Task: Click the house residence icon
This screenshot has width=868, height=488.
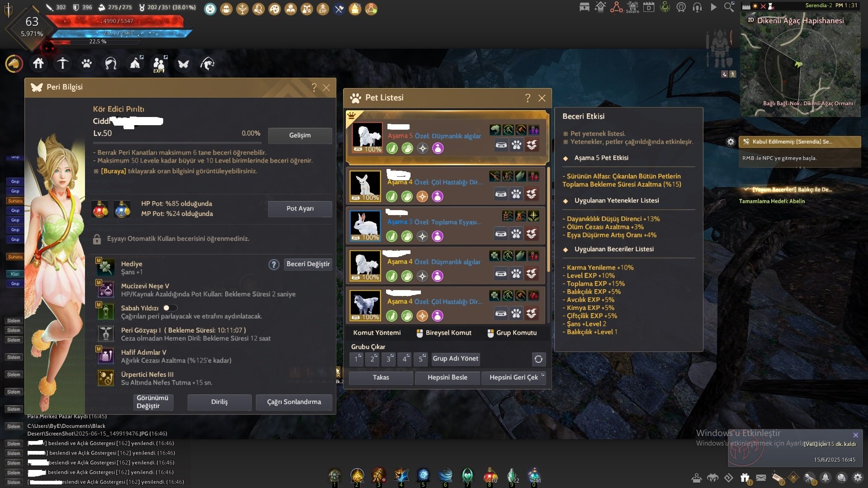Action: click(38, 64)
